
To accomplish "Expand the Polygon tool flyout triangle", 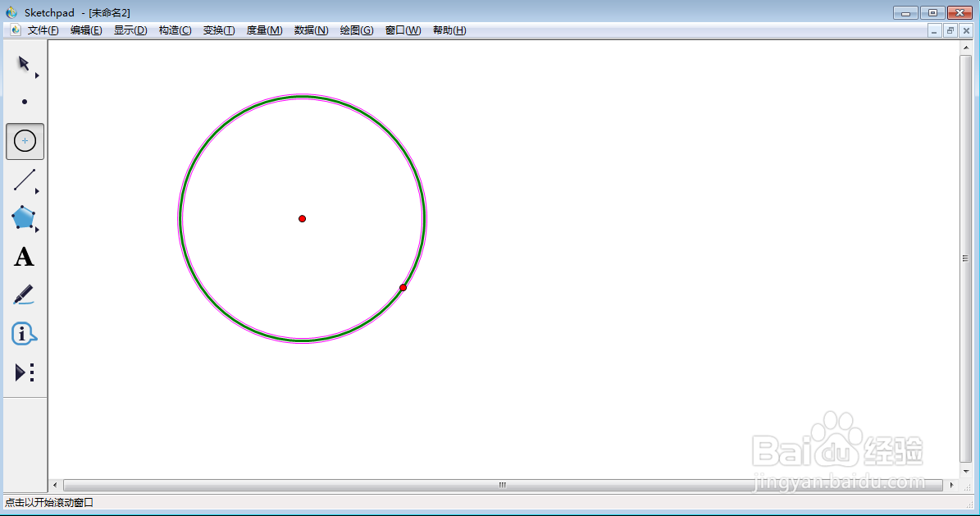I will pos(37,231).
